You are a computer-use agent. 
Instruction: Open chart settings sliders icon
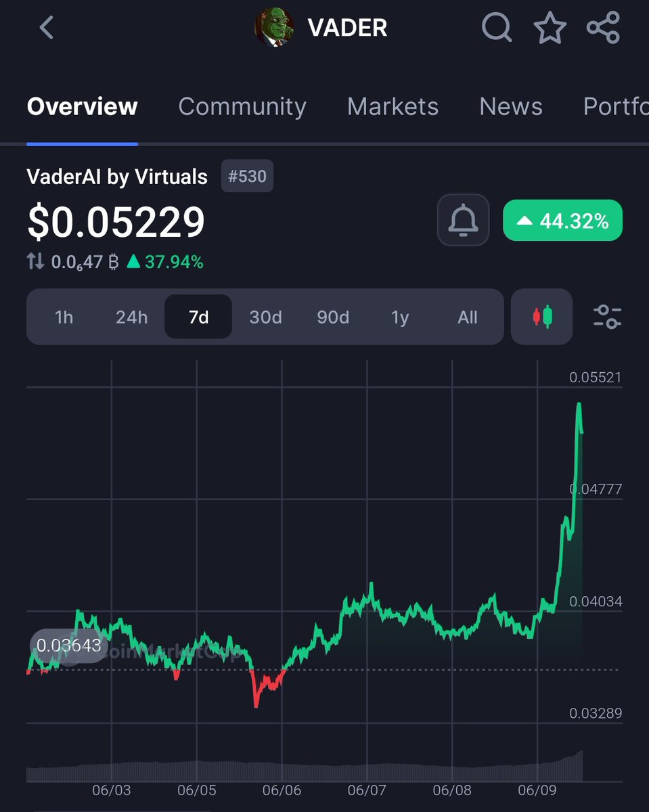coord(607,317)
